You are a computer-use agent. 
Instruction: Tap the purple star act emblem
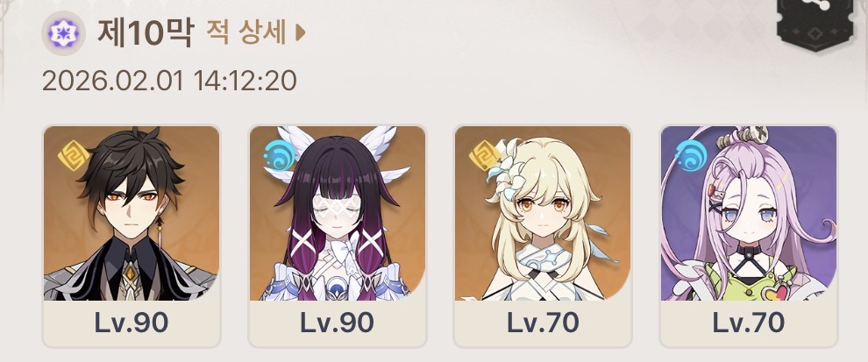pos(63,33)
